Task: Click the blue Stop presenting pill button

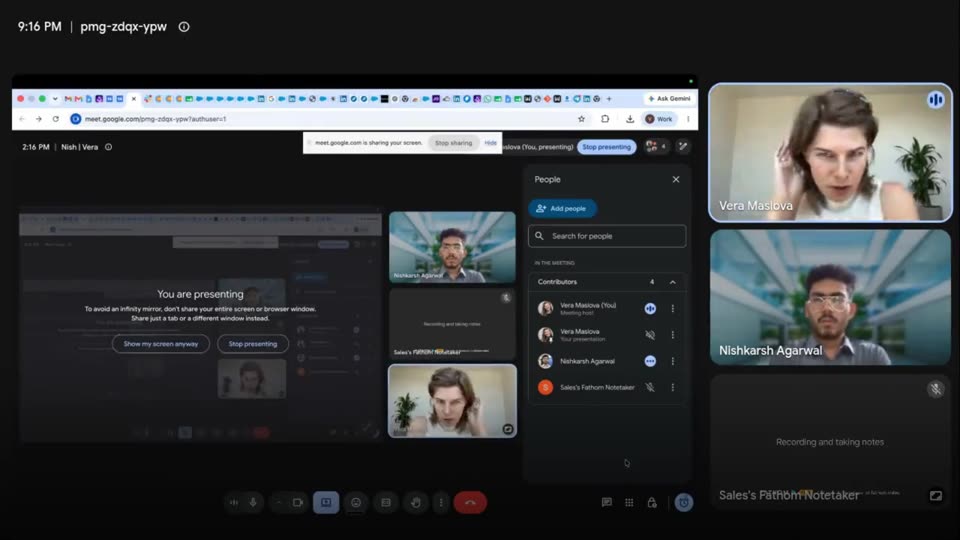Action: tap(606, 147)
